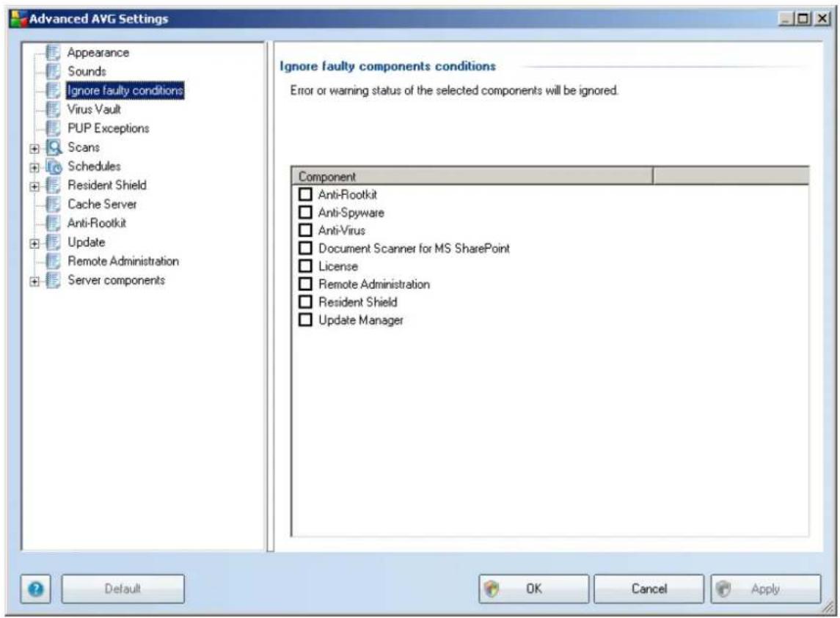The height and width of the screenshot is (618, 840).
Task: Minimize the Advanced AVG Settings window
Action: 786,19
